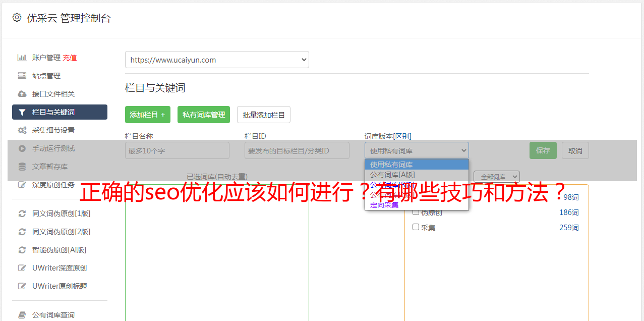The width and height of the screenshot is (644, 321).
Task: Click the edit icon for 深度原创任务
Action: coord(22,185)
